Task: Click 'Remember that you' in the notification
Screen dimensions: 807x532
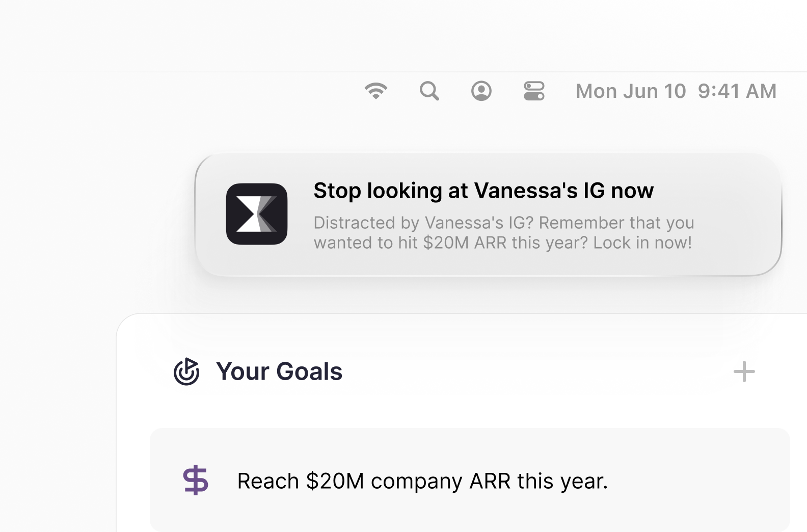Action: point(616,223)
